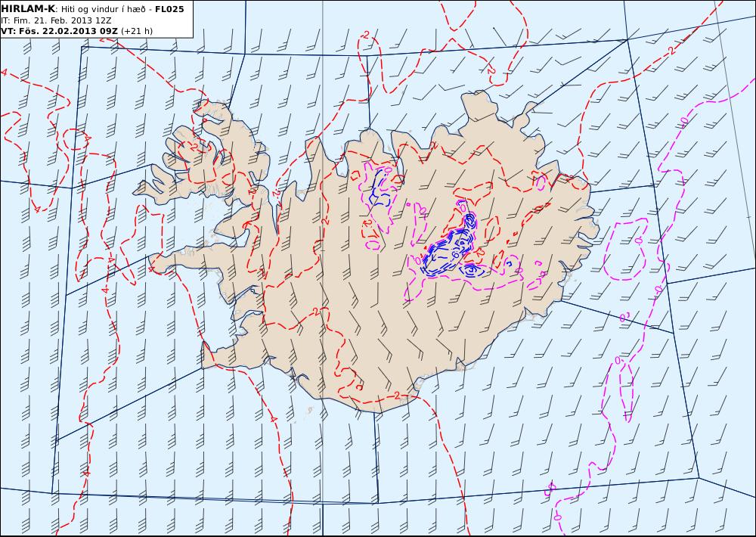This screenshot has height=537, width=756.
Task: Click the valid time 'VT: Fös. 22.02.2013 09Z'
Action: 59,31
